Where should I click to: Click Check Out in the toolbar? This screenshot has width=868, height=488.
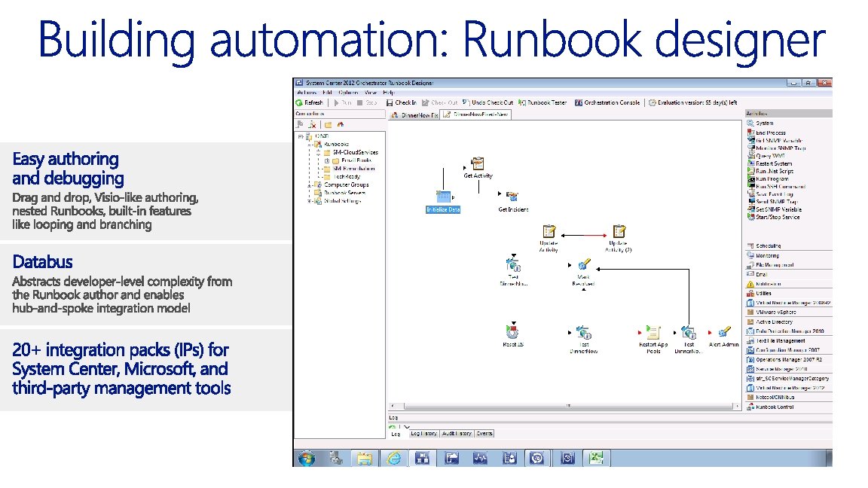point(439,103)
